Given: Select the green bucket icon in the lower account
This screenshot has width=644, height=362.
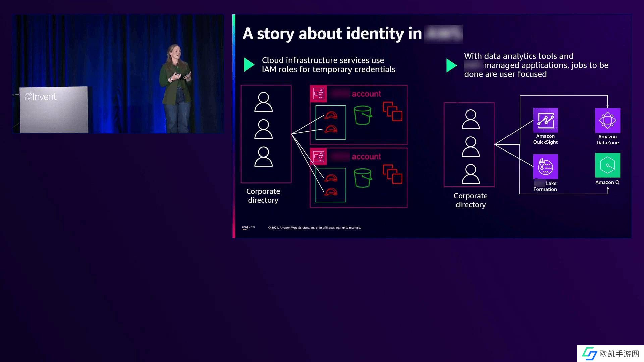Looking at the screenshot, I should tap(363, 178).
